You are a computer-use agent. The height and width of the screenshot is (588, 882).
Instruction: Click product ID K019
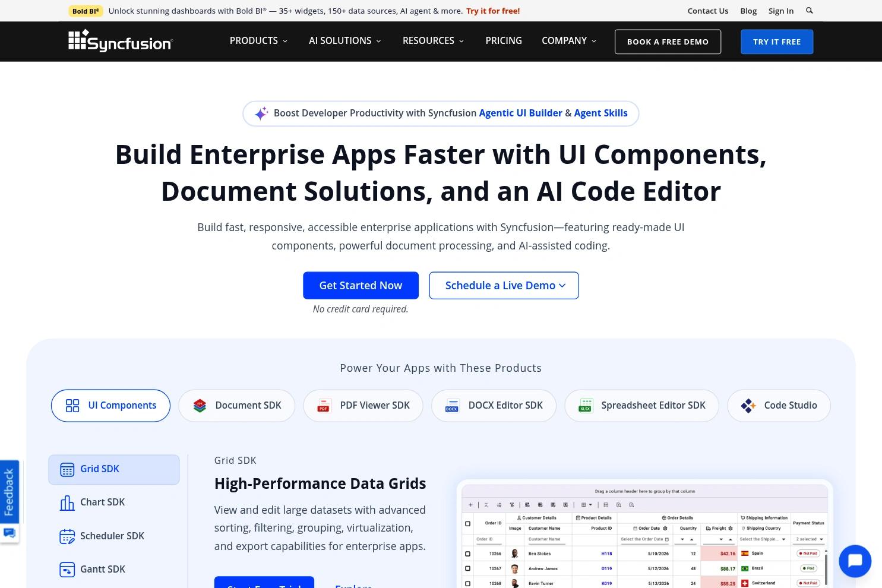[x=606, y=583]
